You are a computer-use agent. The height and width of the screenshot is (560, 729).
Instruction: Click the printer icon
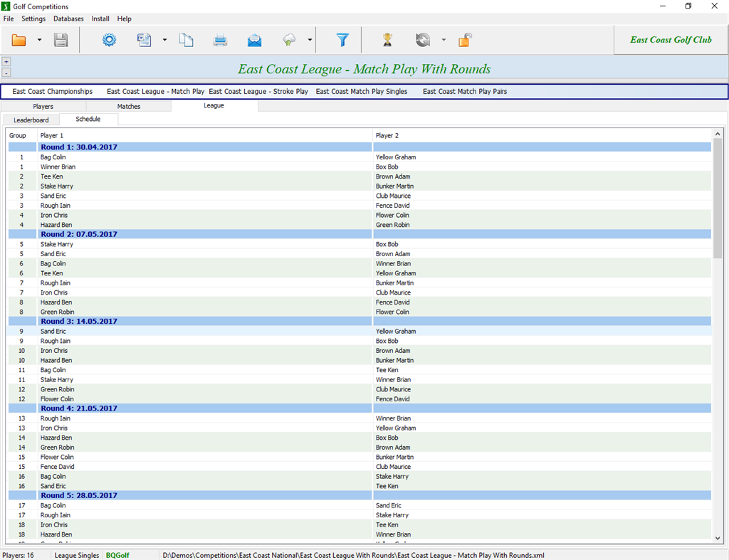[221, 41]
